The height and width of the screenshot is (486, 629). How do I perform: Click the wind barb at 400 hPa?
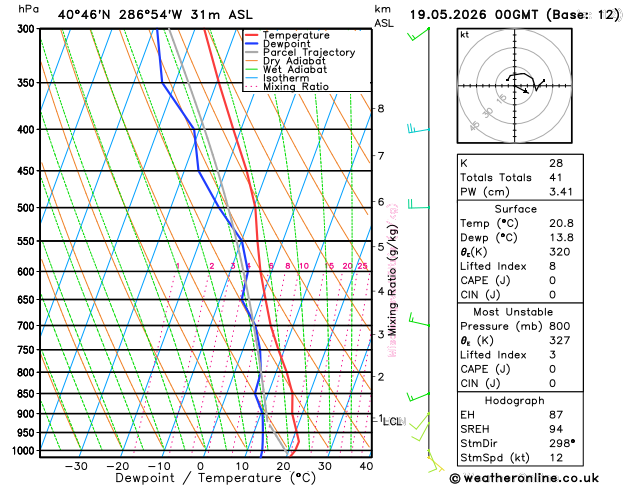418,128
